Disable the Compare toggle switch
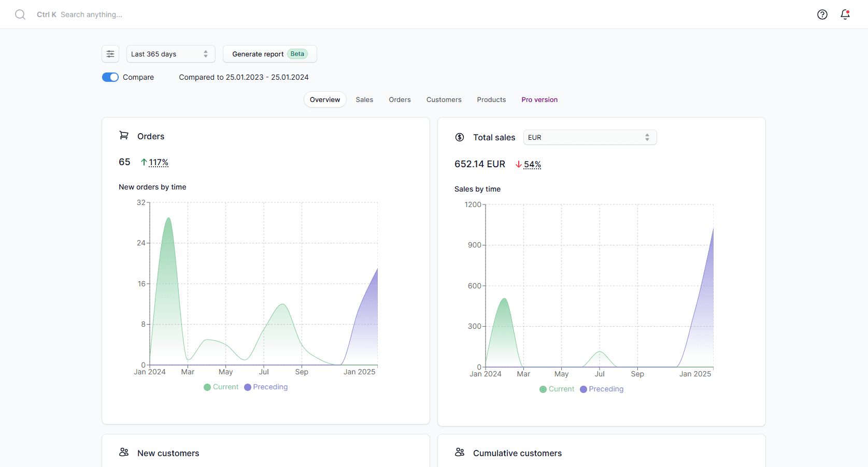 click(110, 77)
